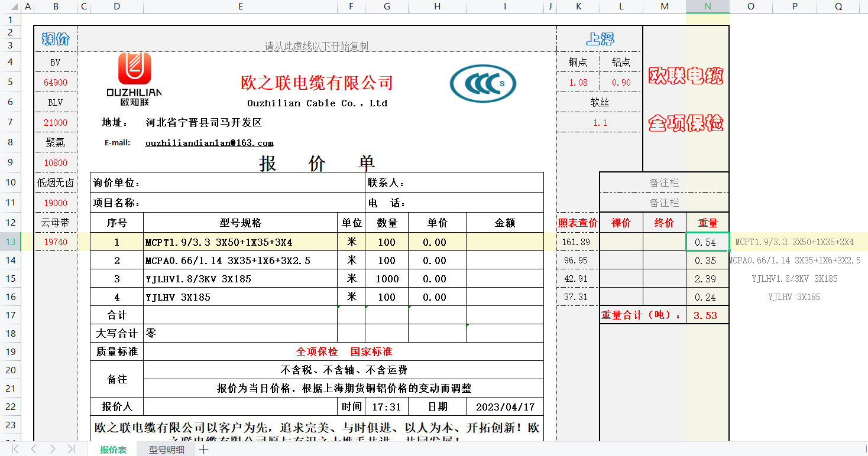
Task: Add a new sheet with plus icon
Action: point(203,450)
